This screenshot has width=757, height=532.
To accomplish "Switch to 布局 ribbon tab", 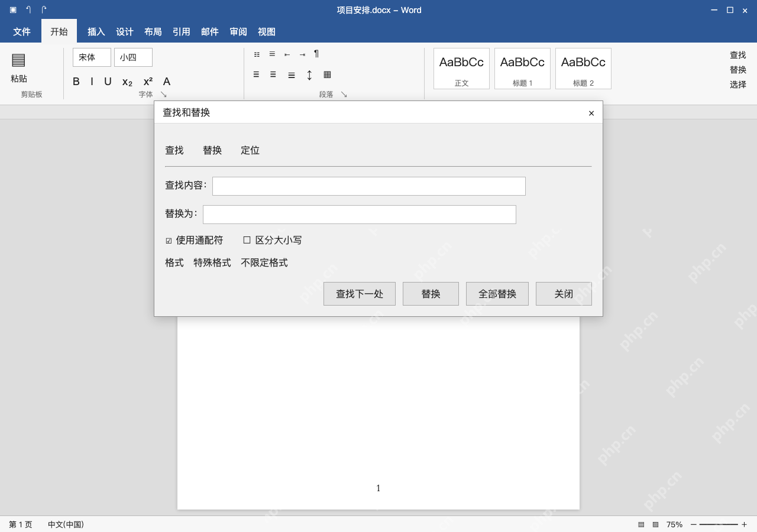I will pos(153,31).
